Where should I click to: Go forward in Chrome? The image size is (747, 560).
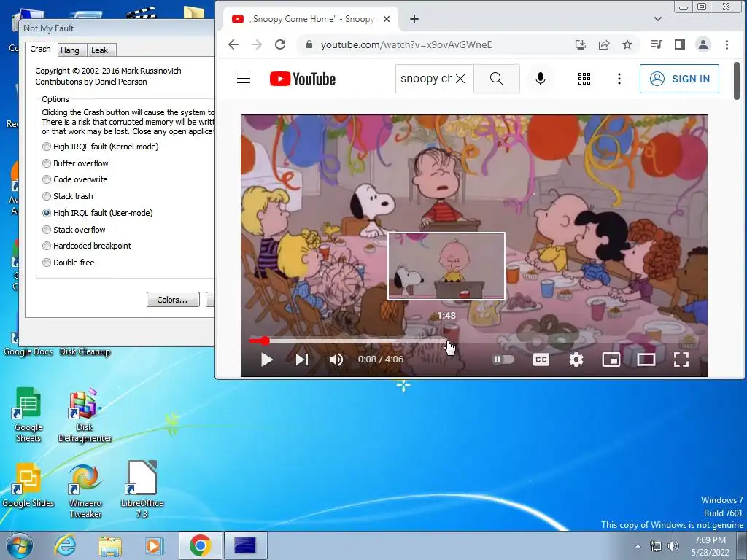pos(257,44)
